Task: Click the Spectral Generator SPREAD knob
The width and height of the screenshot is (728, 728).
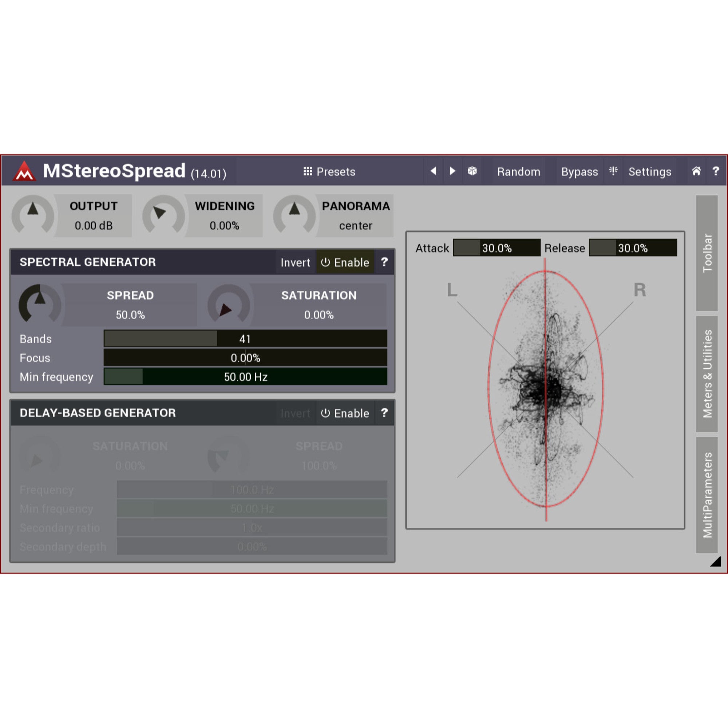Action: (40, 304)
